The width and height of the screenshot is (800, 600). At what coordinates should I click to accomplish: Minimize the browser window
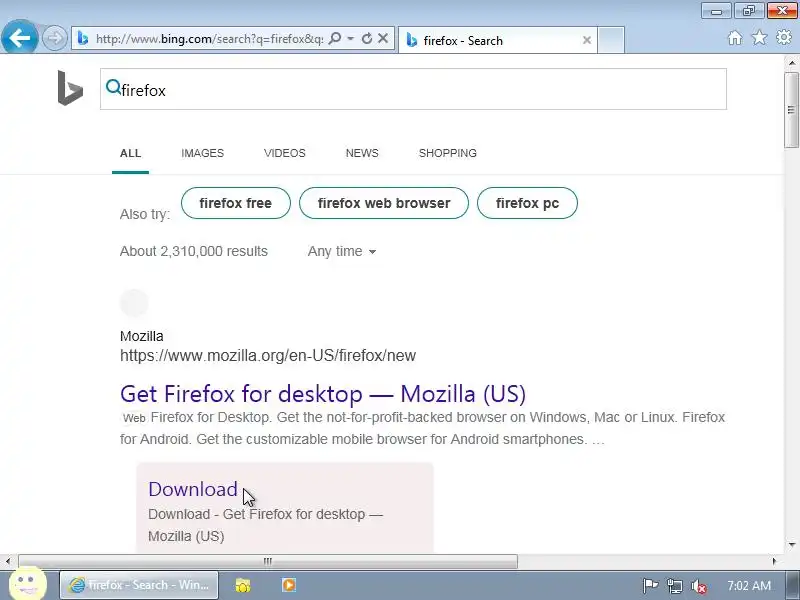(x=717, y=10)
